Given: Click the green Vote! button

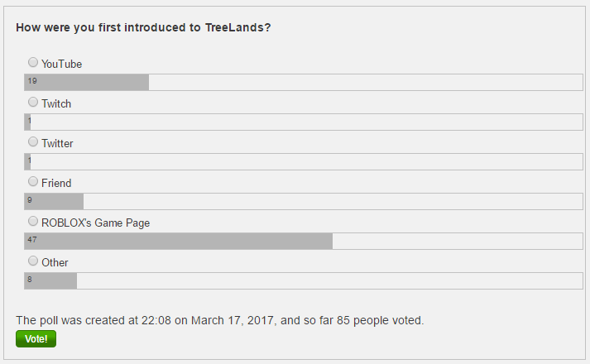Looking at the screenshot, I should tap(36, 339).
